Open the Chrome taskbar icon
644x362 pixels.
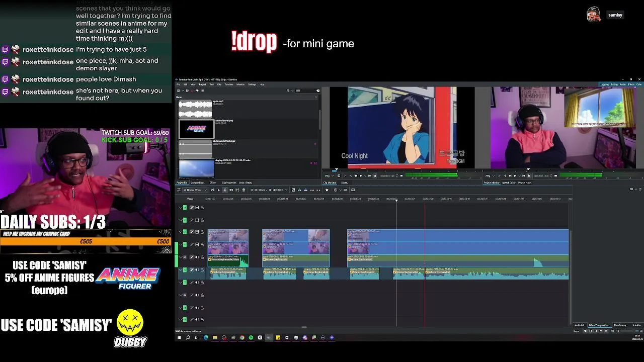(x=242, y=337)
